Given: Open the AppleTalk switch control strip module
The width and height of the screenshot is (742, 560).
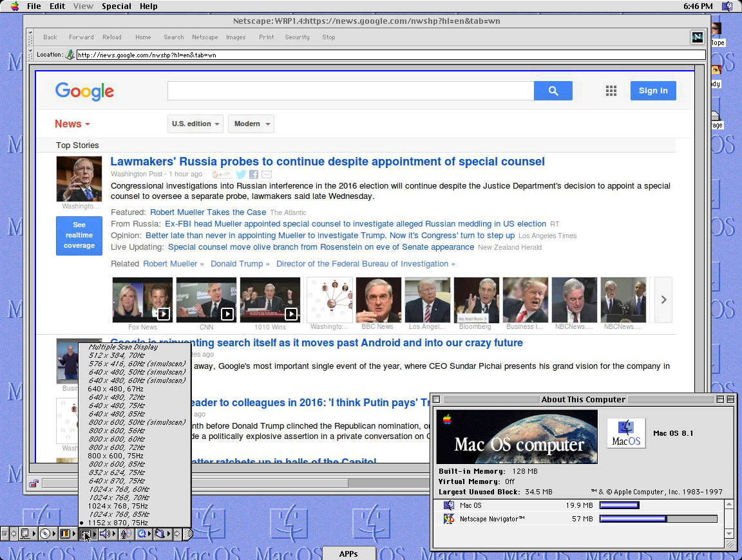Looking at the screenshot, I should click(x=28, y=534).
